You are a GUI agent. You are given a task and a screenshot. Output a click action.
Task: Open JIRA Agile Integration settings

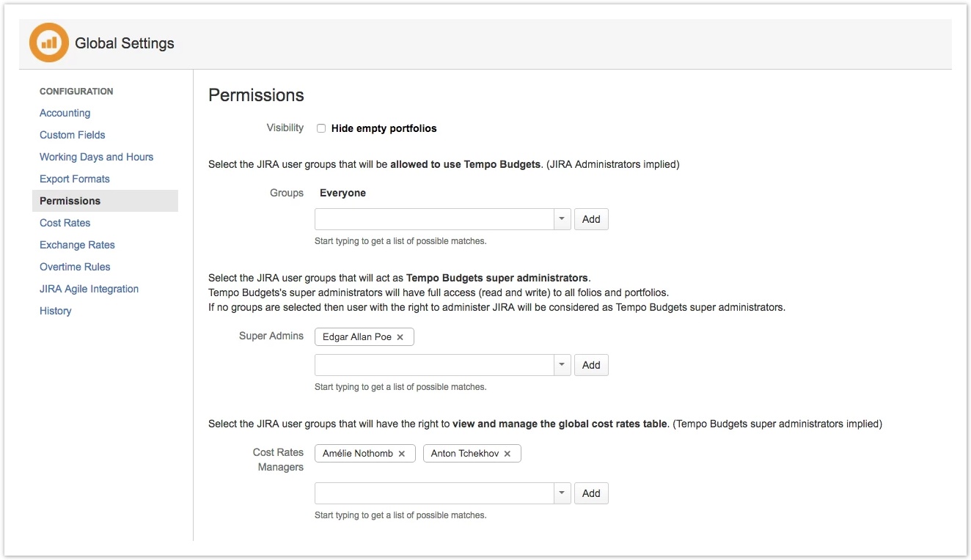(x=89, y=288)
